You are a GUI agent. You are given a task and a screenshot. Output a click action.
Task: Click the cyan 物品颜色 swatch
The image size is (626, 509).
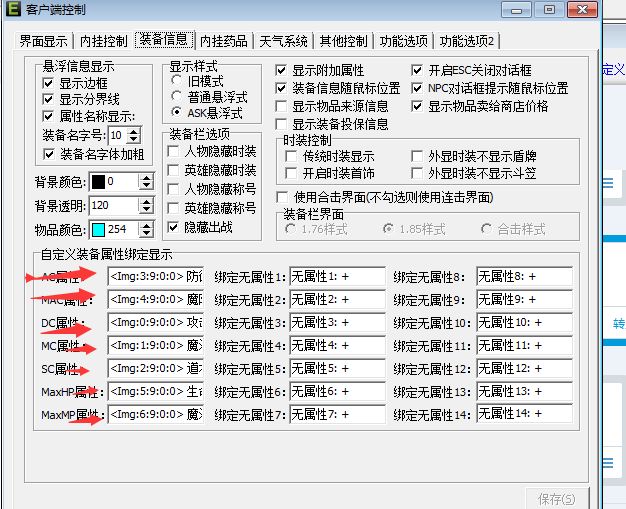pos(98,230)
